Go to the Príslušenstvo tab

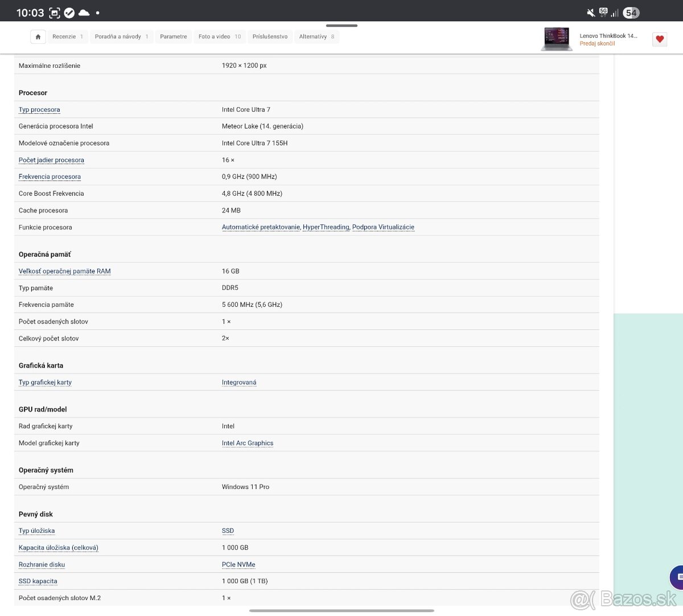pos(270,36)
